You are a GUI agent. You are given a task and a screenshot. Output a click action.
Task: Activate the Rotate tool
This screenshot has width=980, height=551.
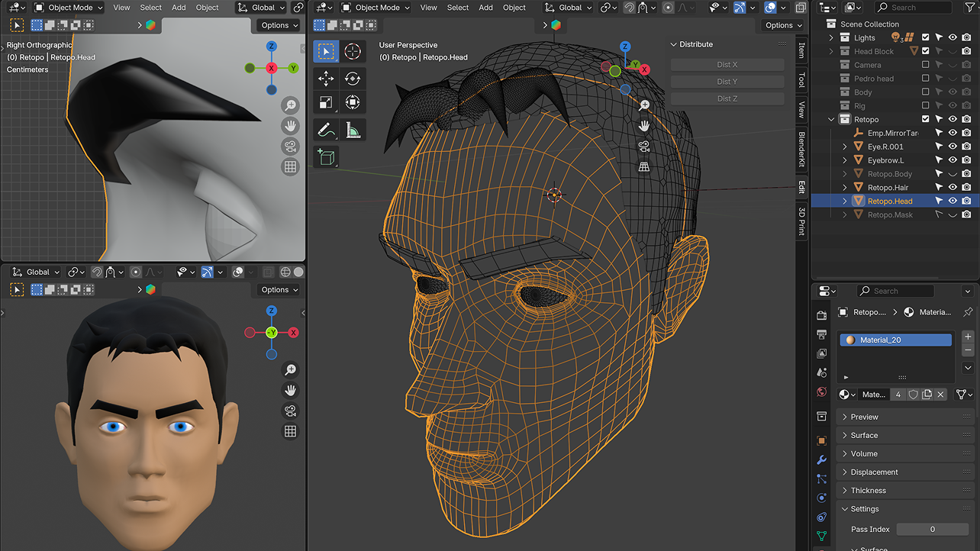(352, 79)
